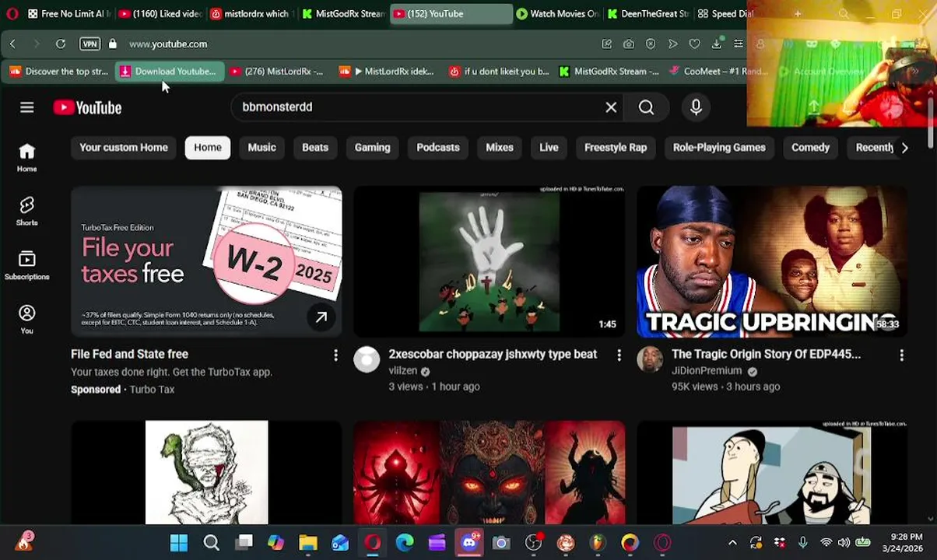Open the ad's external link arrow icon
The image size is (937, 560).
point(321,317)
